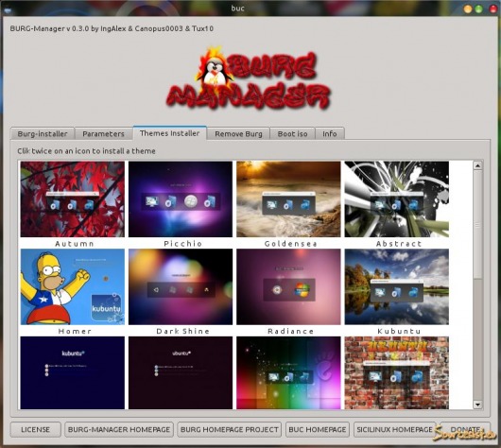The image size is (501, 448).
Task: Click the 'Clik twice on an icon' instruction text
Action: pyautogui.click(x=86, y=151)
